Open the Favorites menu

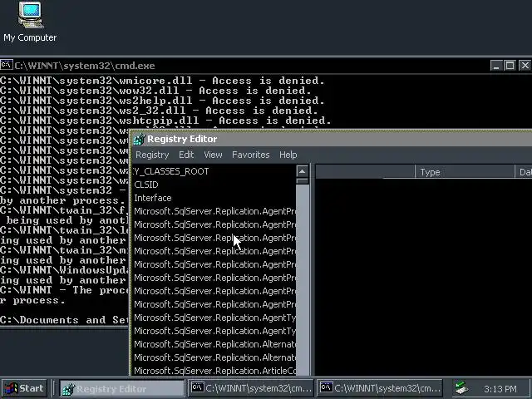(x=251, y=155)
